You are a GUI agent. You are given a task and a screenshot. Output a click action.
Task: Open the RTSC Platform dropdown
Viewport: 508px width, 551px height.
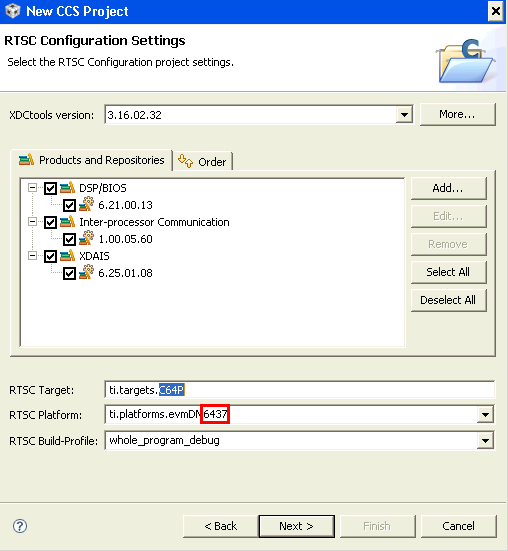(485, 415)
